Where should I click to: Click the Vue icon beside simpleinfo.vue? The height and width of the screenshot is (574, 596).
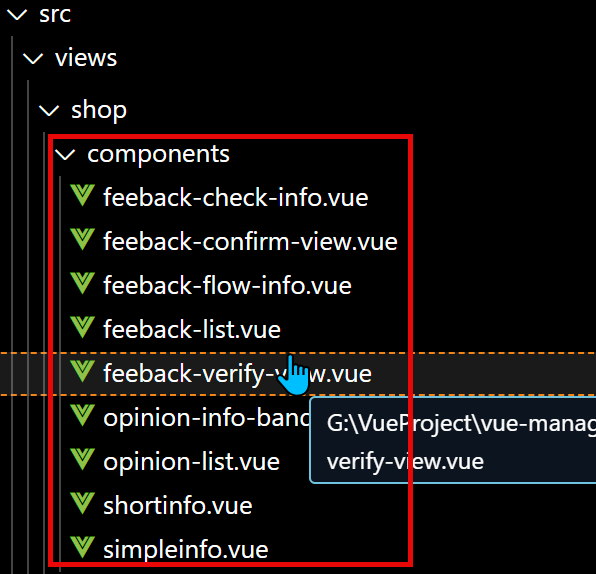click(82, 549)
